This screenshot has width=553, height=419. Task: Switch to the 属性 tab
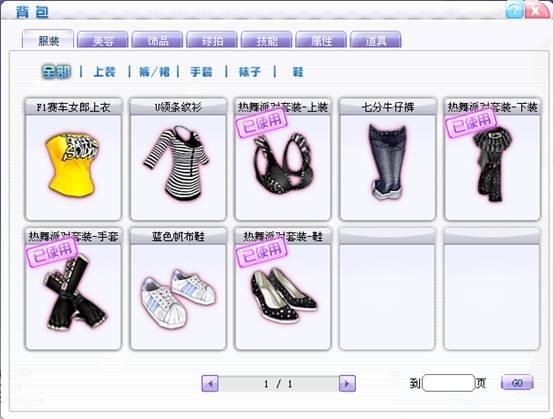[321, 40]
